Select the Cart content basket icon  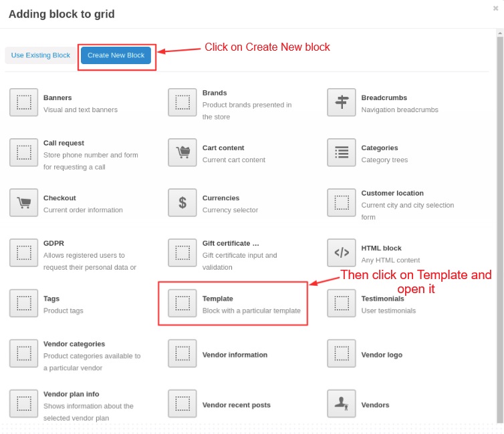(182, 152)
